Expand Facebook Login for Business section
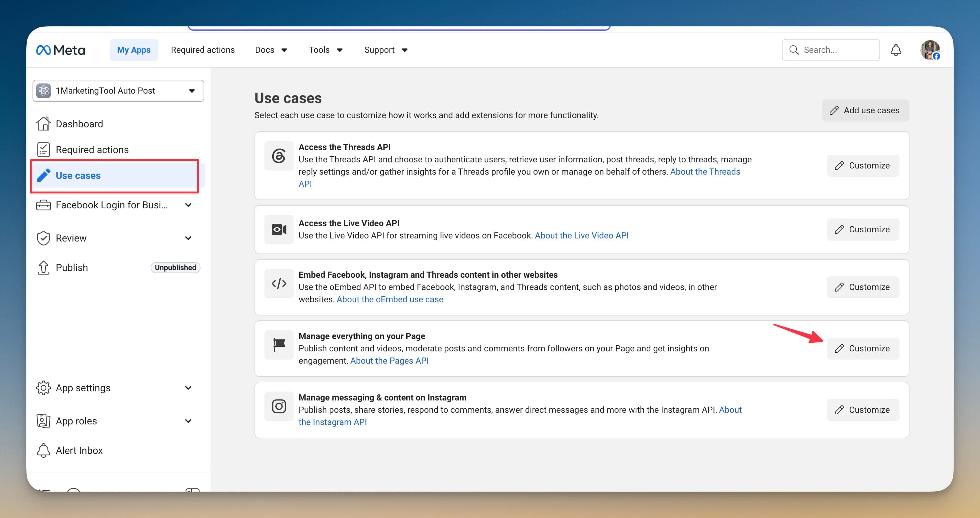Viewport: 980px width, 518px height. (x=188, y=205)
